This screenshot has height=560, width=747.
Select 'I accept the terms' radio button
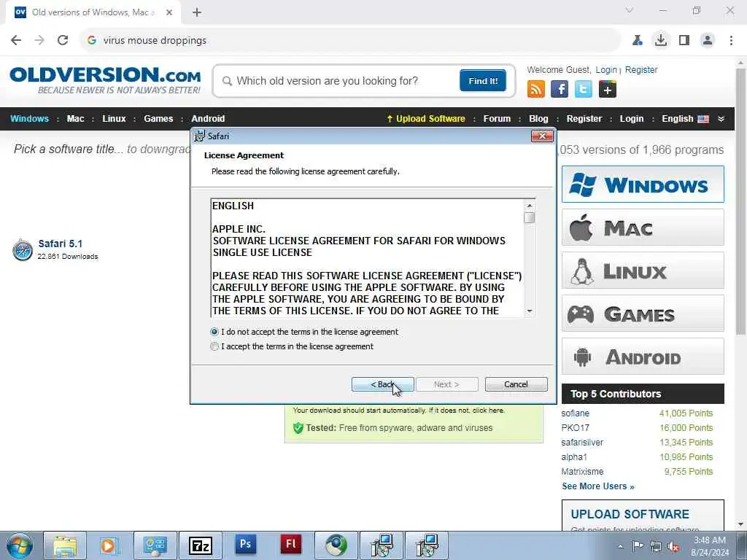214,346
